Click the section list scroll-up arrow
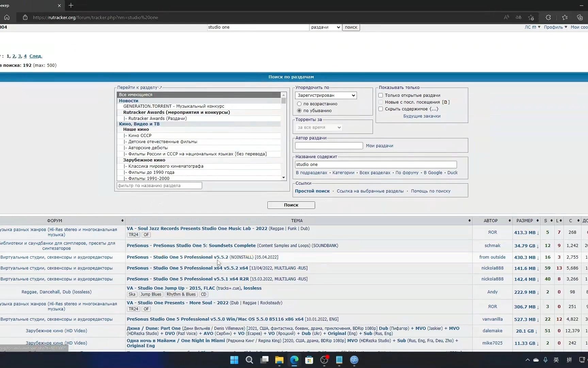This screenshot has height=368, width=588. point(283,94)
